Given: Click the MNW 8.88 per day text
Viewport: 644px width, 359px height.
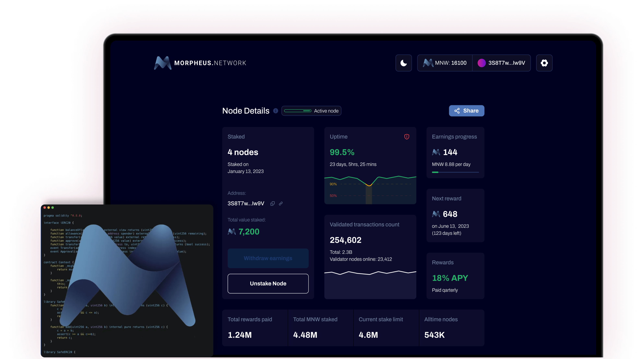Looking at the screenshot, I should pos(451,164).
